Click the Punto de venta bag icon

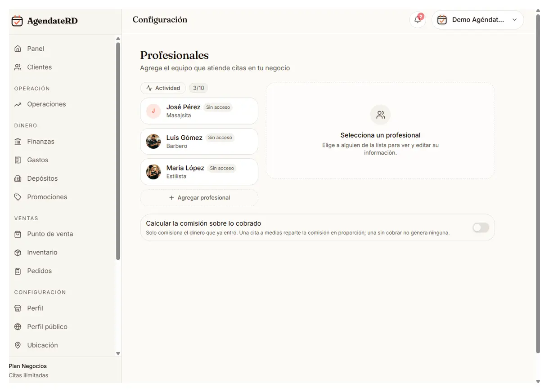[x=18, y=234]
